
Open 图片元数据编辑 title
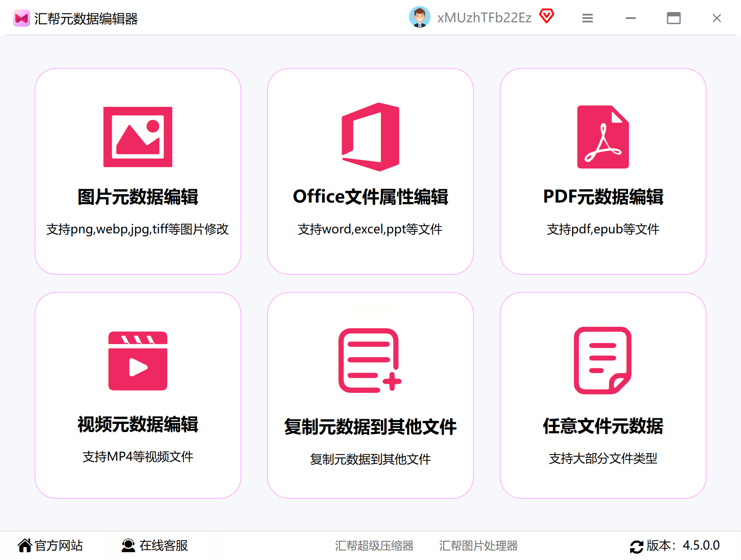pos(138,196)
